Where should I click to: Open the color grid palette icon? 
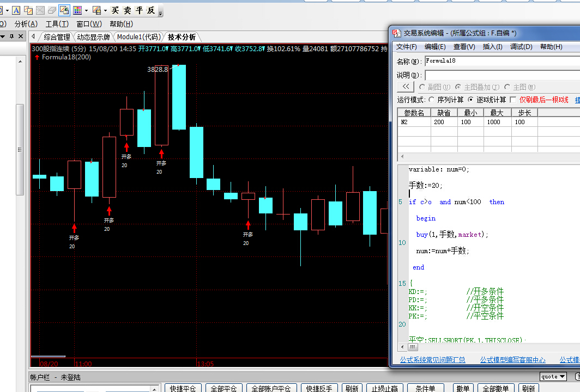point(77,10)
